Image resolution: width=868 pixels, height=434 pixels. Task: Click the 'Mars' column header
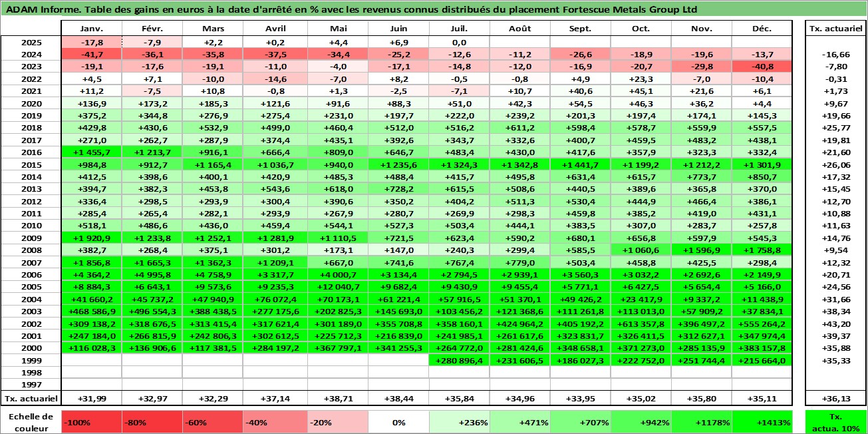tap(213, 29)
